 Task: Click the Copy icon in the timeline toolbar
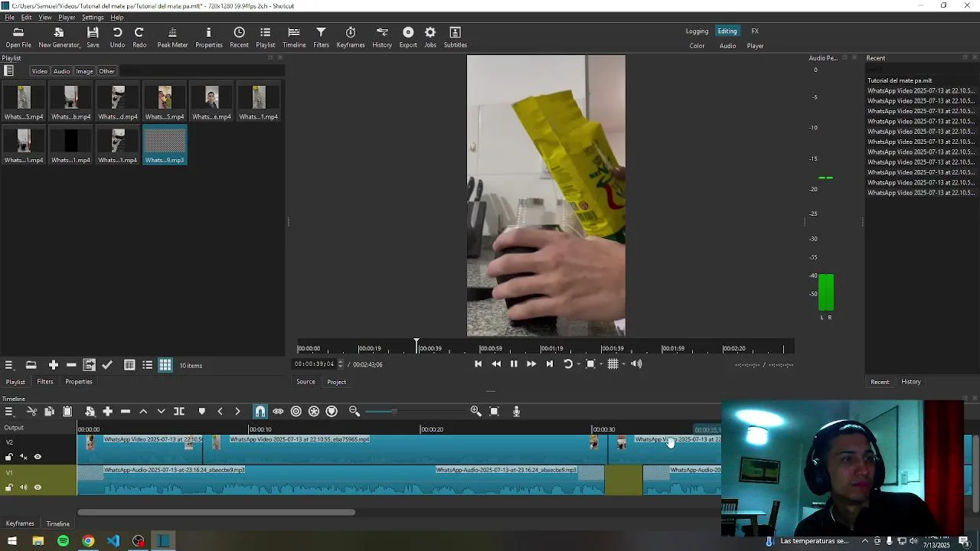[49, 412]
